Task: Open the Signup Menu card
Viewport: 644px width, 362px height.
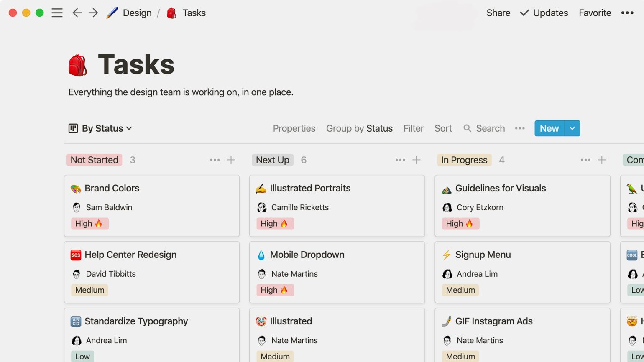Action: pyautogui.click(x=522, y=272)
